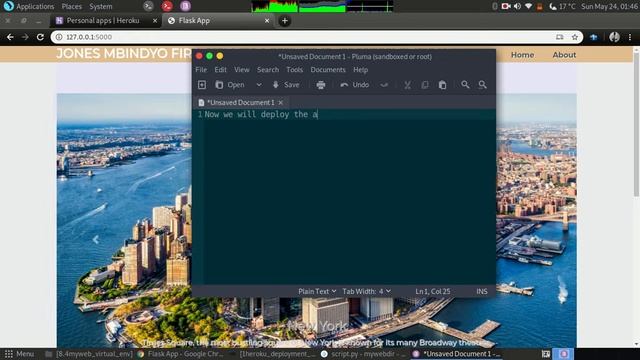The image size is (640, 360).
Task: Close the Flask App browser tab
Action: [267, 21]
